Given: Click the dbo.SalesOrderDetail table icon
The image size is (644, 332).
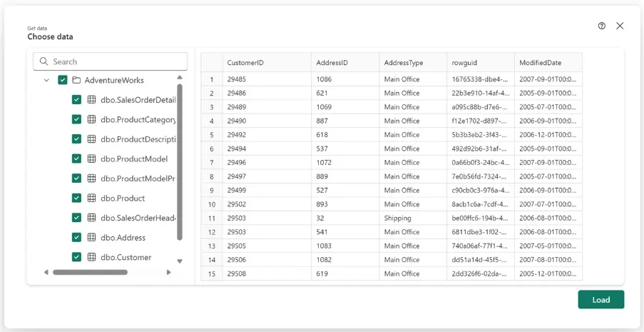Looking at the screenshot, I should (x=91, y=99).
